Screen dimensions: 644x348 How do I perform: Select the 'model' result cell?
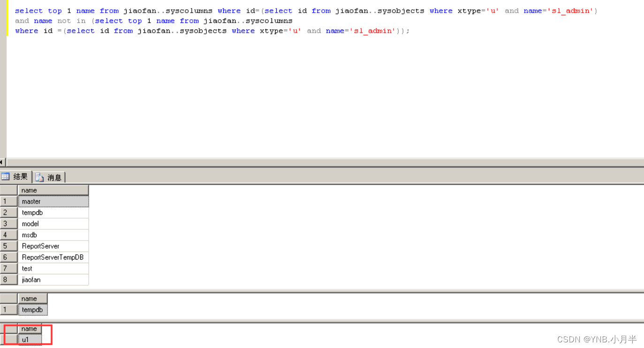click(x=53, y=224)
